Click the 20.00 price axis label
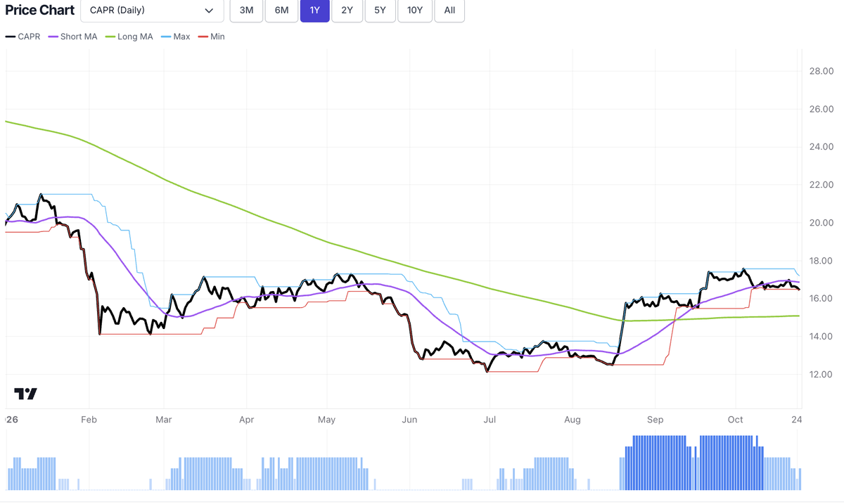Screen dimensions: 844x504 pyautogui.click(x=821, y=223)
